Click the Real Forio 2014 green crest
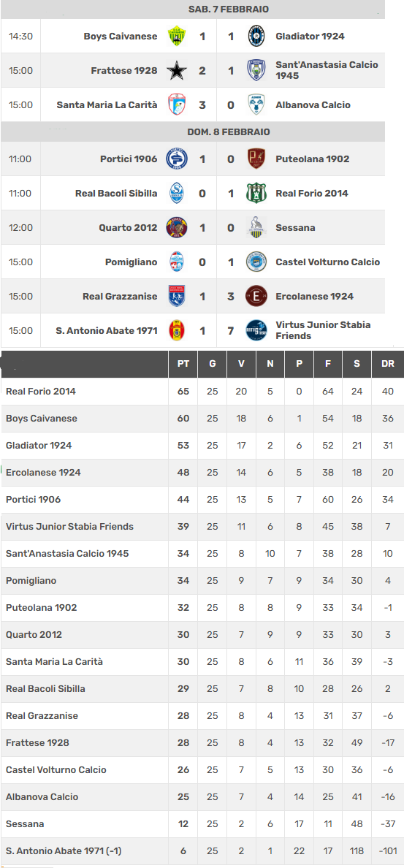404x868 pixels. pyautogui.click(x=256, y=194)
